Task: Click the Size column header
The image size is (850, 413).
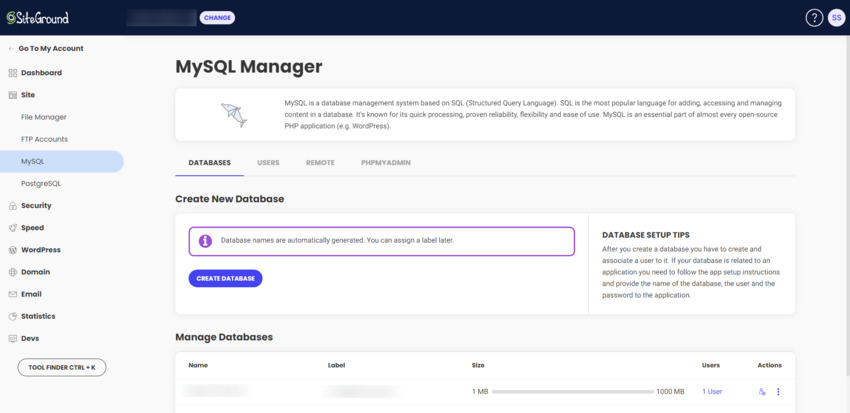Action: pyautogui.click(x=478, y=365)
